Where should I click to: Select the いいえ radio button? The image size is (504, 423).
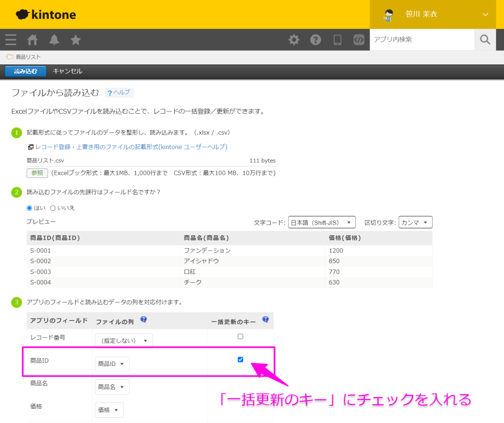pyautogui.click(x=53, y=208)
